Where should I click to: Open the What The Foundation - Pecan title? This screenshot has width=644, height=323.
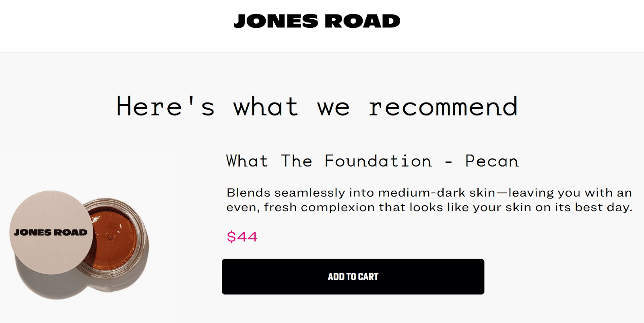[372, 161]
